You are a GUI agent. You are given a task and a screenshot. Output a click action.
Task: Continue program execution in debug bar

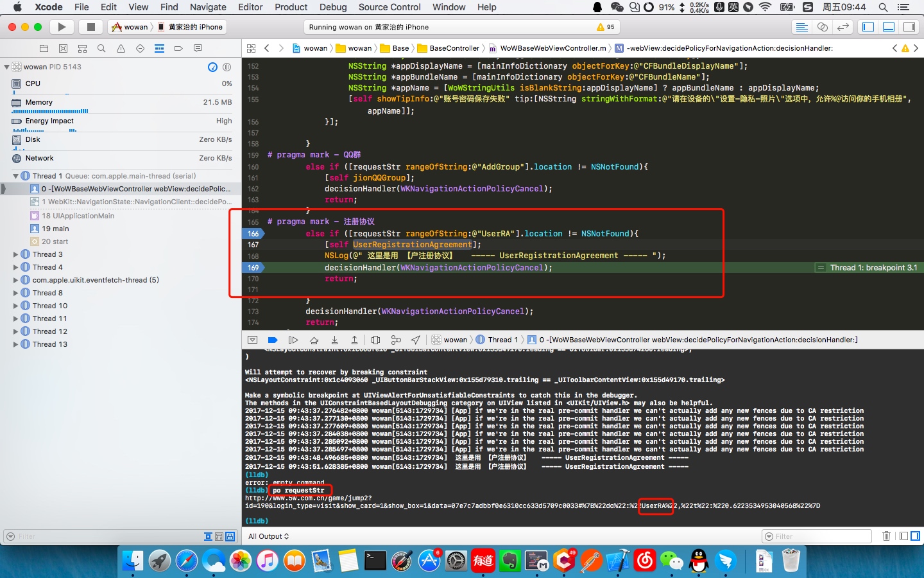tap(293, 340)
